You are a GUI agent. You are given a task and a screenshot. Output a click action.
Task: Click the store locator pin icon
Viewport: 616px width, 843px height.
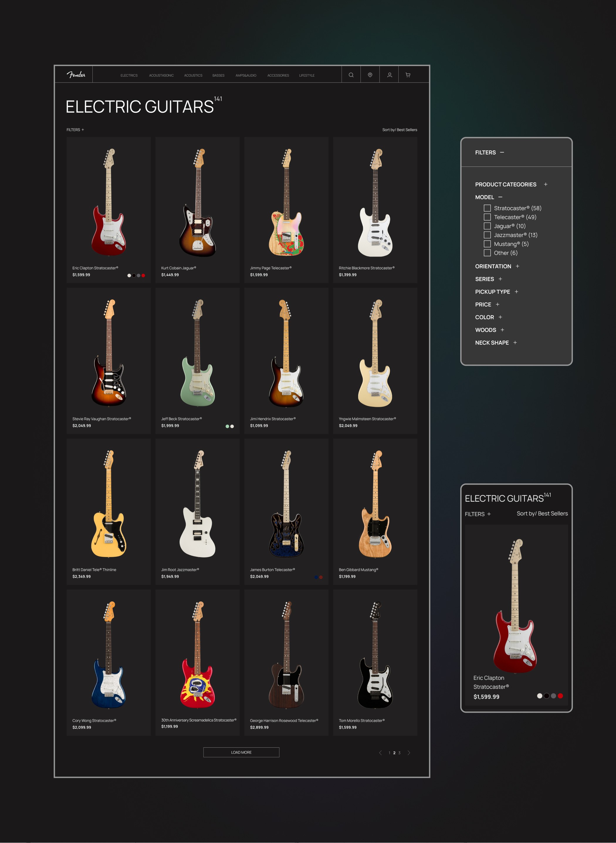point(370,75)
